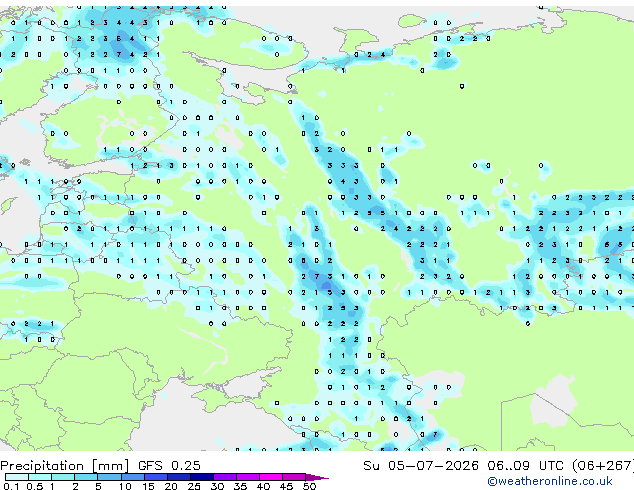Image resolution: width=634 pixels, height=490 pixels.
Task: Click the legend label '10'
Action: tap(125, 486)
